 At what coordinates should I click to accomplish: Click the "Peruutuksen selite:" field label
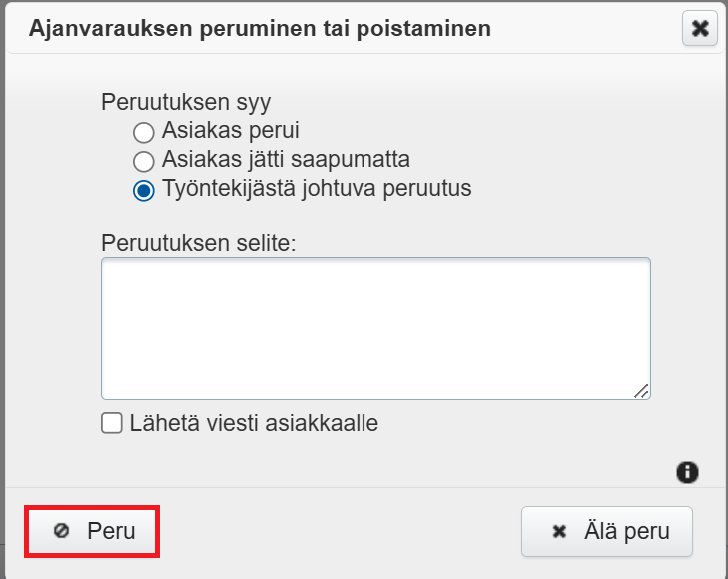[198, 242]
